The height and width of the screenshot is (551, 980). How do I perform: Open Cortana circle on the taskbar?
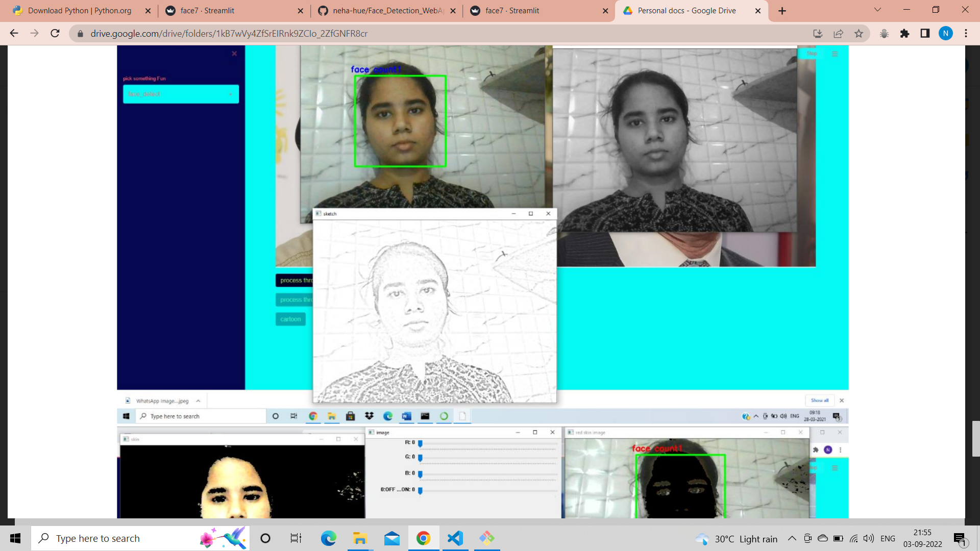click(x=265, y=538)
